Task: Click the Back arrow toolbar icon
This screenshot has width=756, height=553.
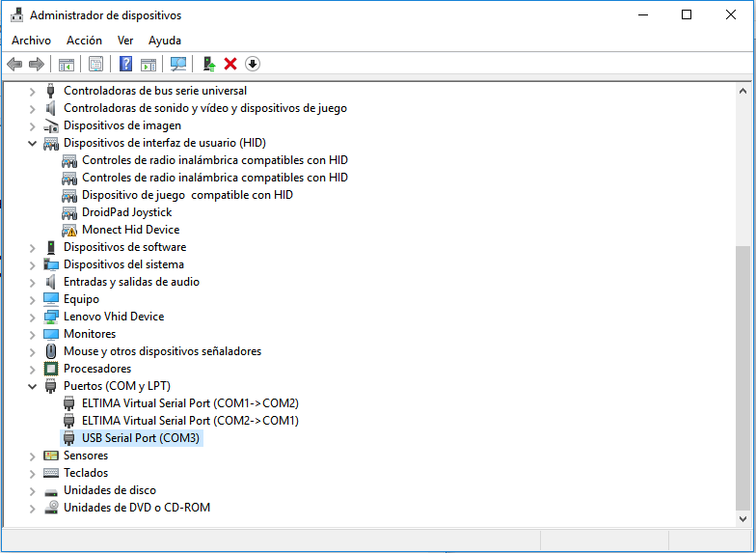Action: [x=14, y=64]
